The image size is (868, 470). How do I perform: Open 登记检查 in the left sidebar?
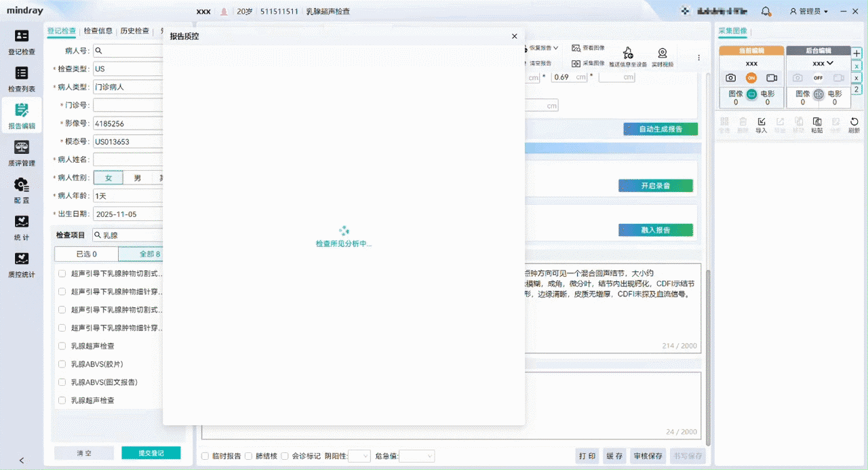(x=22, y=42)
